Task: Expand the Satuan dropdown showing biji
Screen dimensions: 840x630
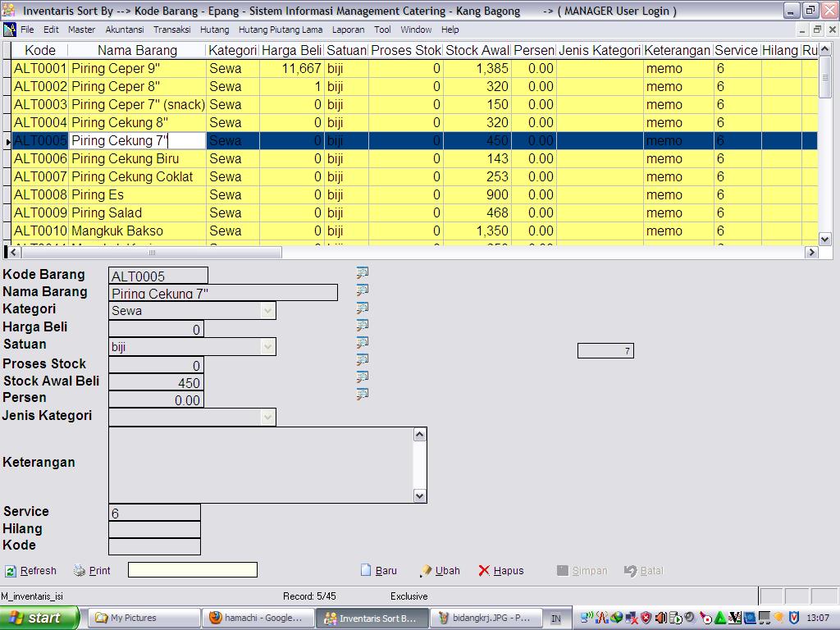Action: [267, 347]
